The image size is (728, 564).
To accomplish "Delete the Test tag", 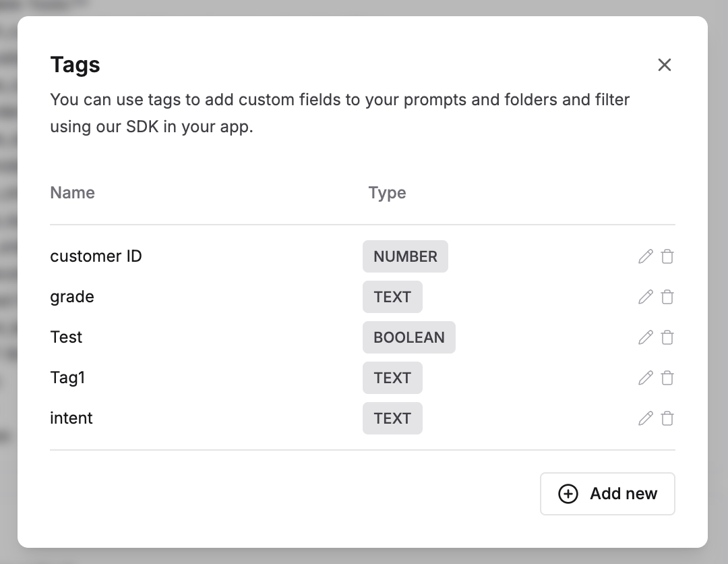I will tap(667, 337).
